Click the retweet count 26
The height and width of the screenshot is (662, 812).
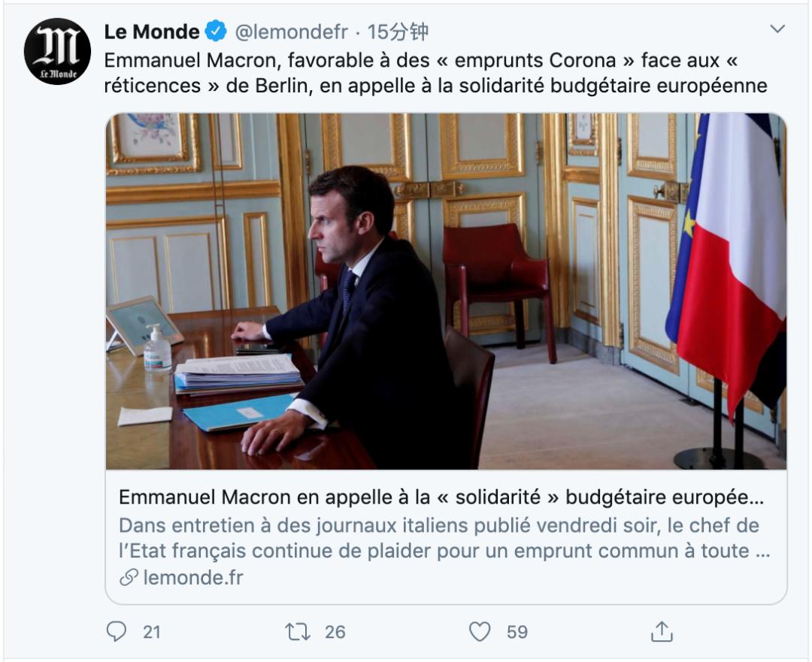pos(335,632)
